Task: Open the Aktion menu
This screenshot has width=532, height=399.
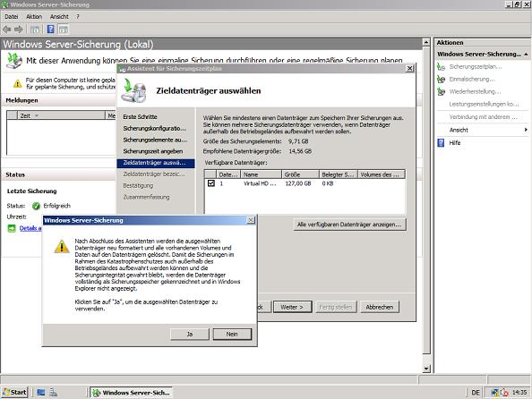Action: coord(34,17)
